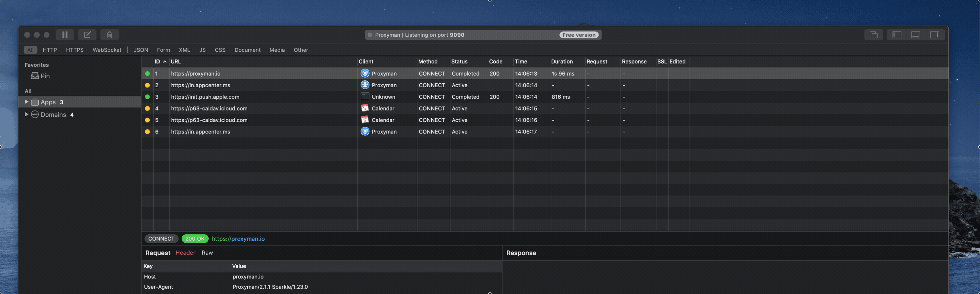Filter by JS content type

pyautogui.click(x=202, y=50)
